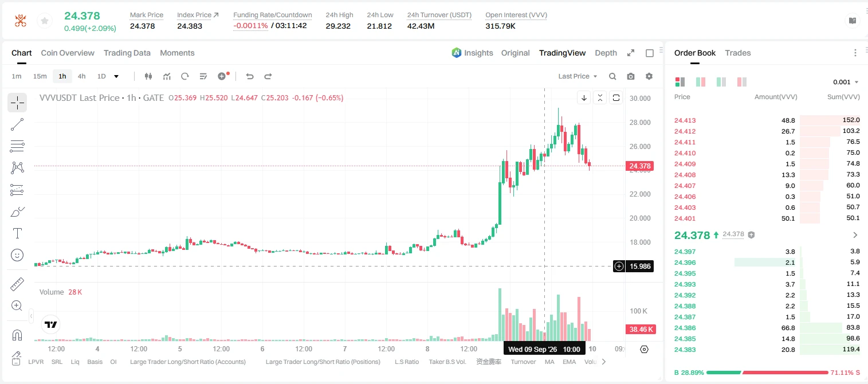Viewport: 868px width, 384px height.
Task: Activate the zoom in tool
Action: (x=17, y=306)
